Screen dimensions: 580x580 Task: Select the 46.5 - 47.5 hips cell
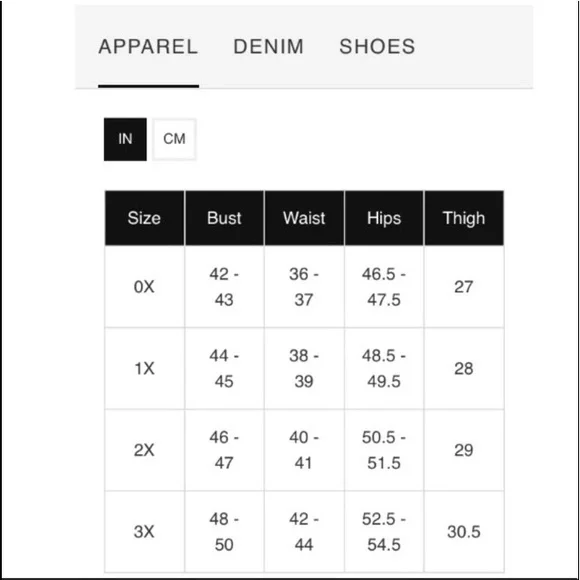[384, 287]
